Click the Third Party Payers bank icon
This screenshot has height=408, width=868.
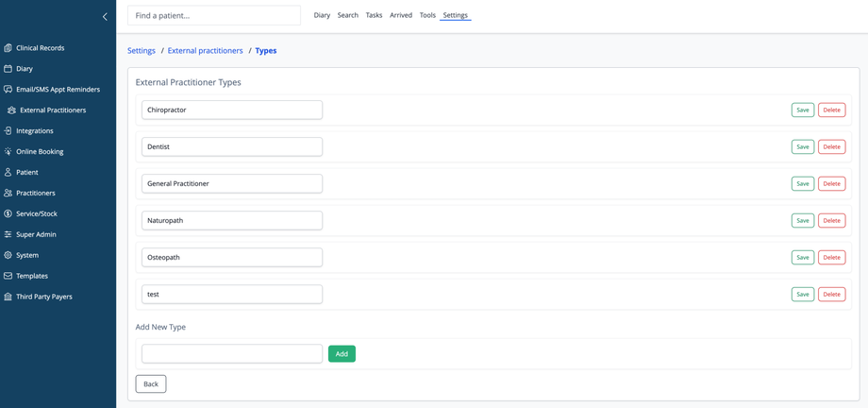tap(8, 297)
